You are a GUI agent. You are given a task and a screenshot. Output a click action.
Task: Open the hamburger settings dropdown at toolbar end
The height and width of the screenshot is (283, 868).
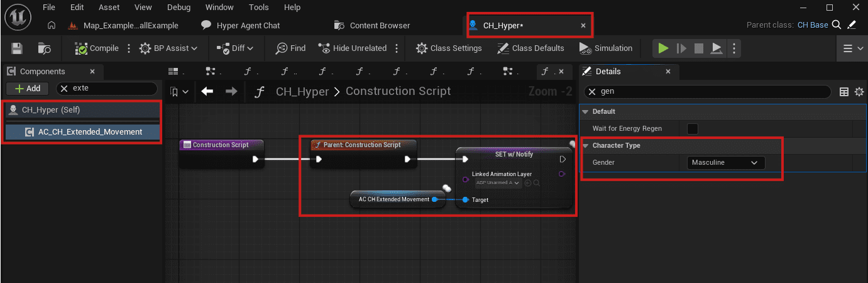852,48
